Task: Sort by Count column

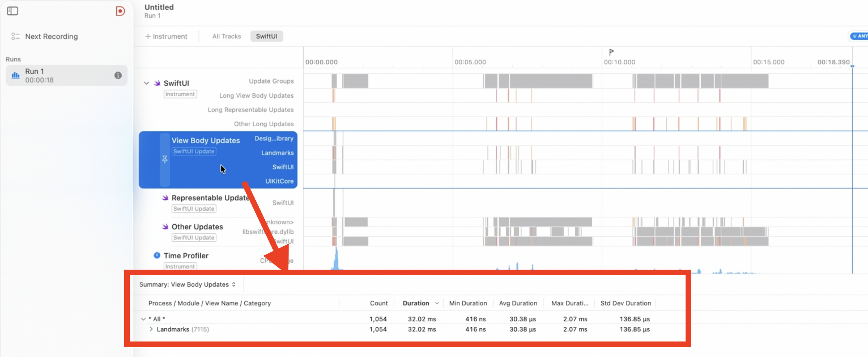Action: point(379,303)
